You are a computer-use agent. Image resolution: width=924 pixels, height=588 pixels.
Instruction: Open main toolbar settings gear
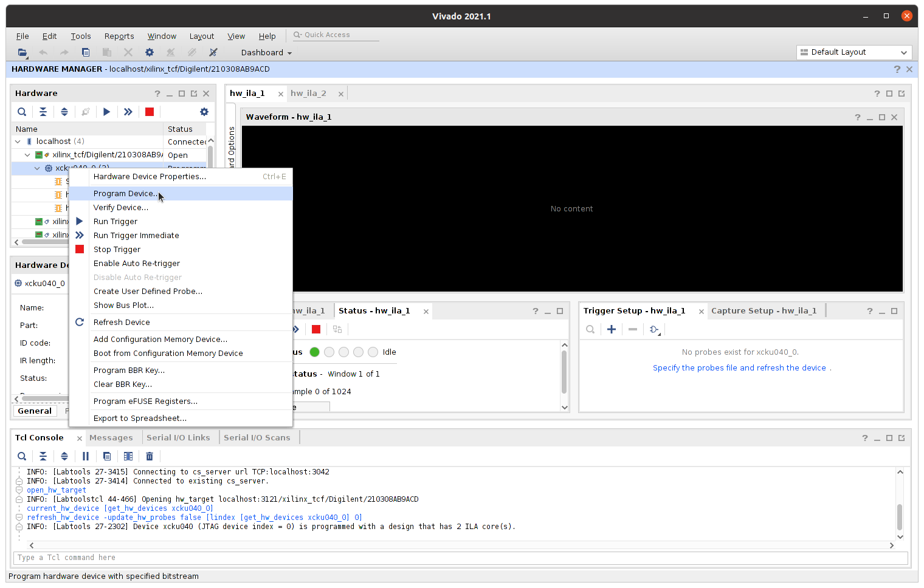150,53
